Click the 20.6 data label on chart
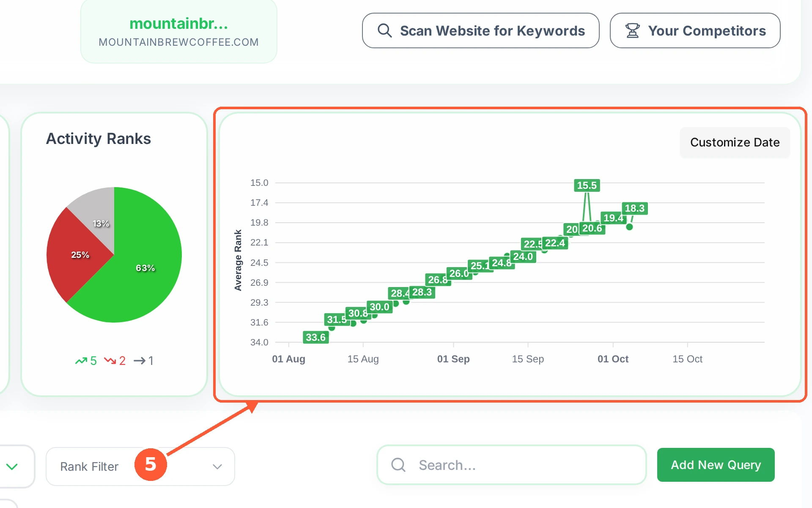Image resolution: width=812 pixels, height=508 pixels. click(x=592, y=228)
